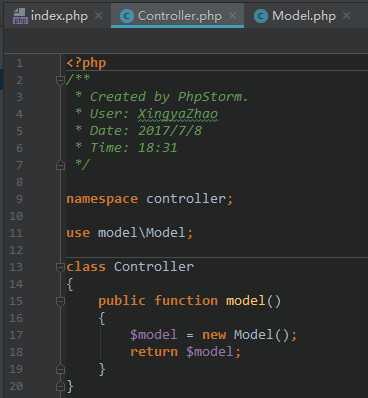368x398 pixels.
Task: Click the $model variable on line 17
Action: 153,335
